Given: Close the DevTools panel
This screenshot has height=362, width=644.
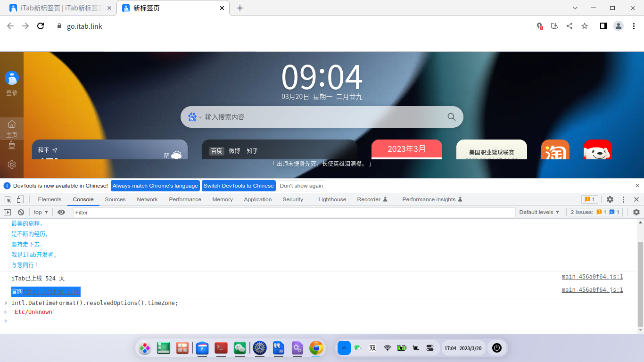Looking at the screenshot, I should click(x=636, y=199).
